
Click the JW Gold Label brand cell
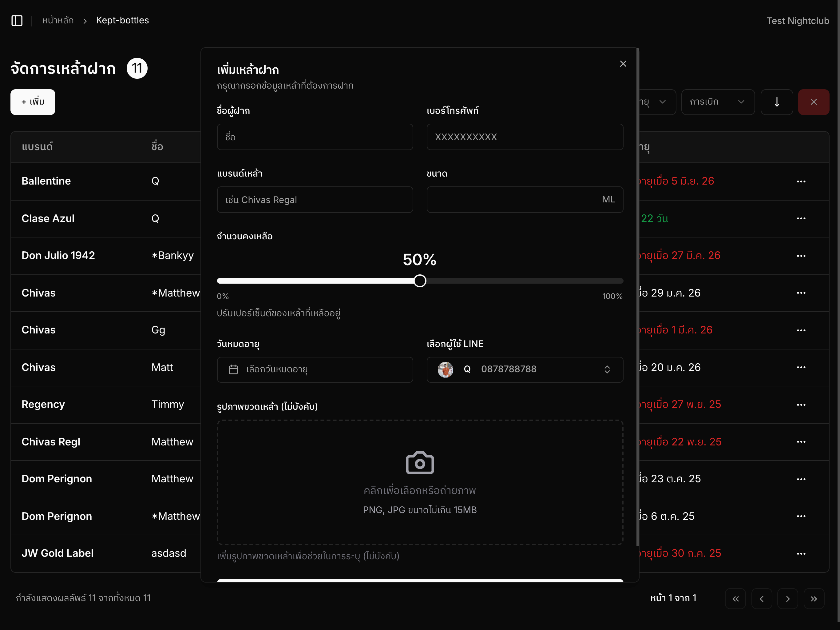[x=57, y=553]
